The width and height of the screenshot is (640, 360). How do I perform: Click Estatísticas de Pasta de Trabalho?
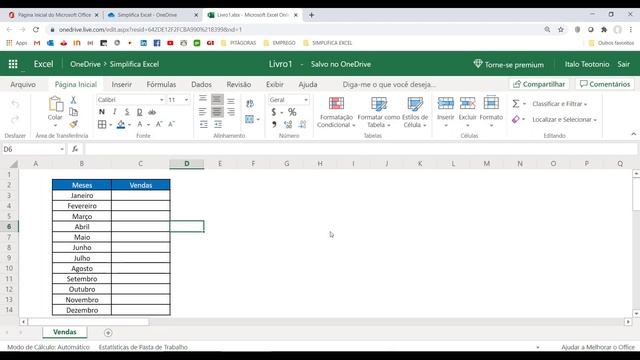tap(143, 347)
